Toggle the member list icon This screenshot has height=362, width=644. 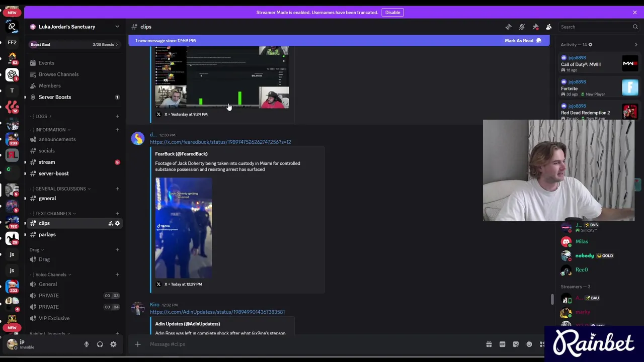click(549, 27)
